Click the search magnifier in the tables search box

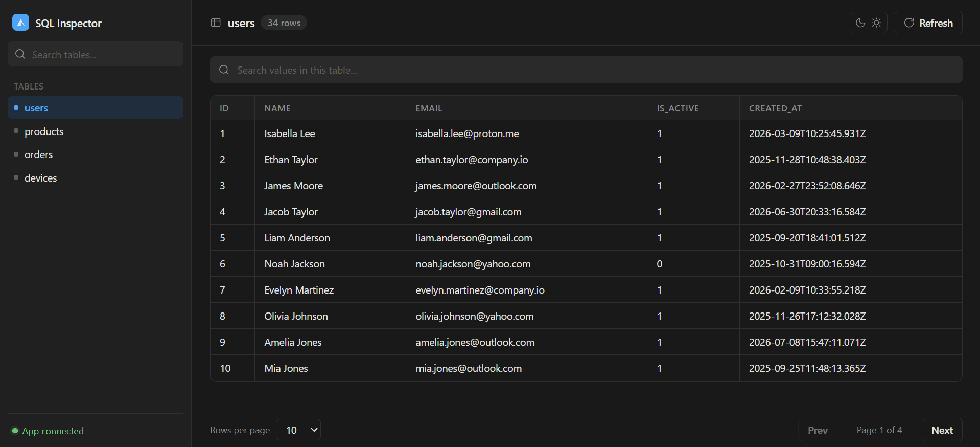click(x=20, y=54)
